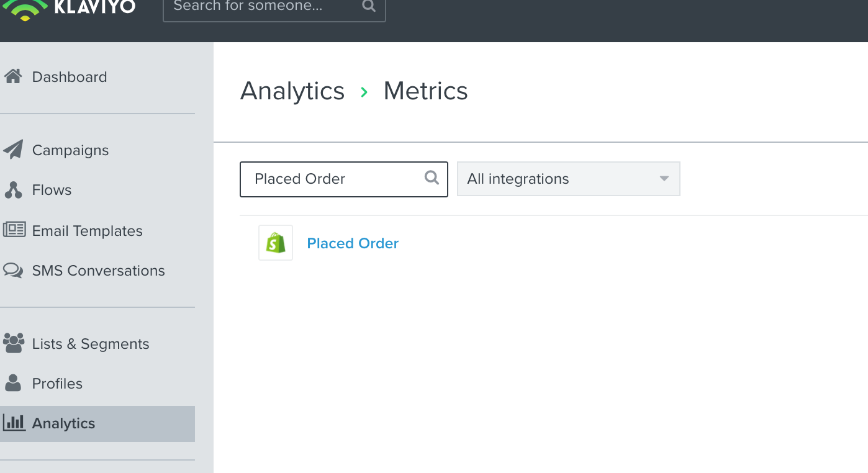868x473 pixels.
Task: Open Email Templates page
Action: coord(87,231)
